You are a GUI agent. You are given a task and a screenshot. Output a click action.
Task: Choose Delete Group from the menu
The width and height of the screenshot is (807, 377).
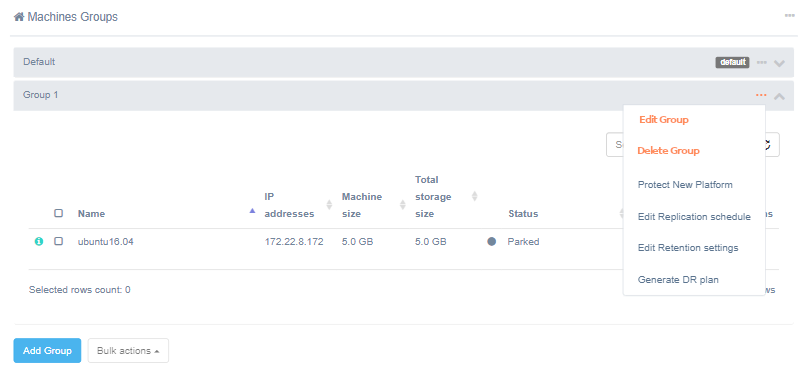point(668,151)
